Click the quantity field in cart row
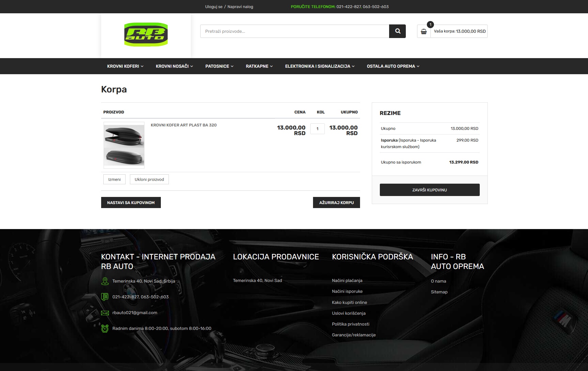The image size is (588, 371). point(317,129)
